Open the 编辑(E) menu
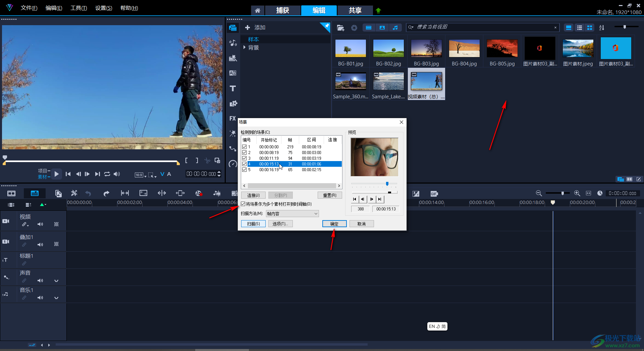 (54, 8)
